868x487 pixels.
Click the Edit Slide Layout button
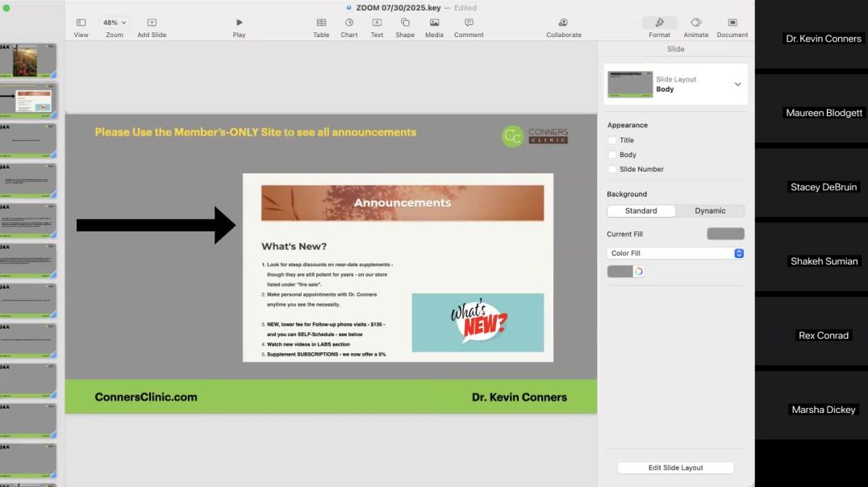675,468
